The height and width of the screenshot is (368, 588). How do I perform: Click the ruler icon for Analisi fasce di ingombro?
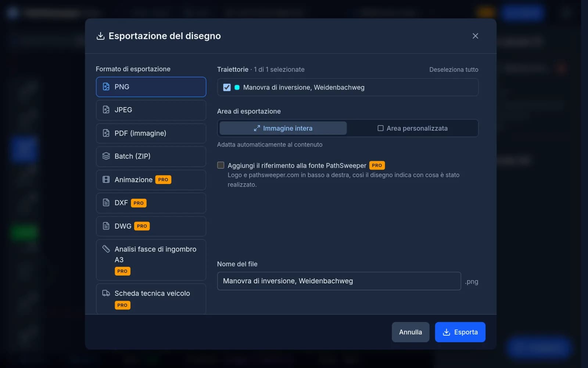[x=106, y=249]
